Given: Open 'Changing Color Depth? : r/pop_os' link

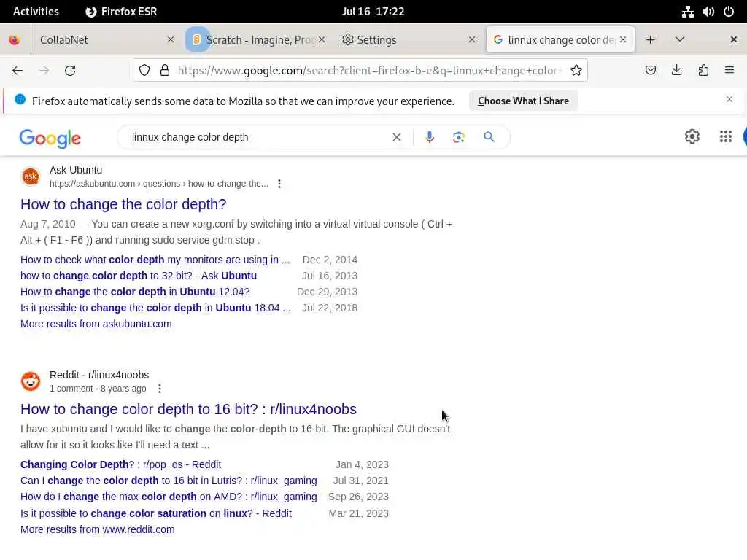Looking at the screenshot, I should [121, 464].
